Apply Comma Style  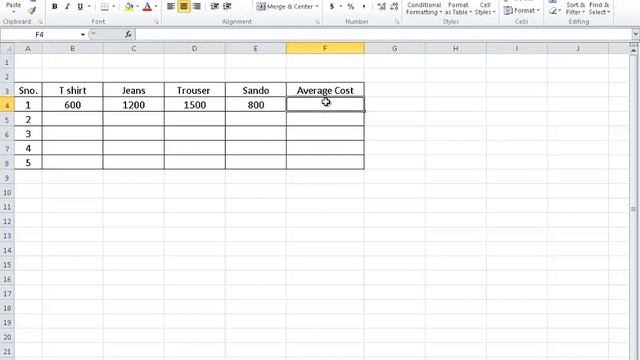(363, 7)
